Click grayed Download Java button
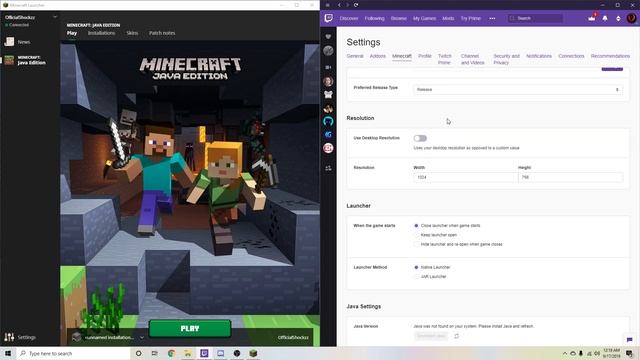The image size is (640, 360). [x=431, y=336]
